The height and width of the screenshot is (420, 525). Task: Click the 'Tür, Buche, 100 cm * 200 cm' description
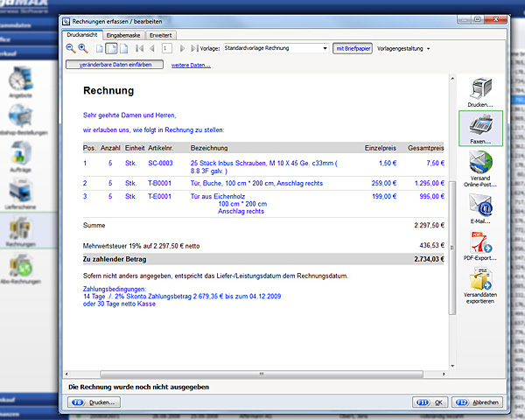256,183
